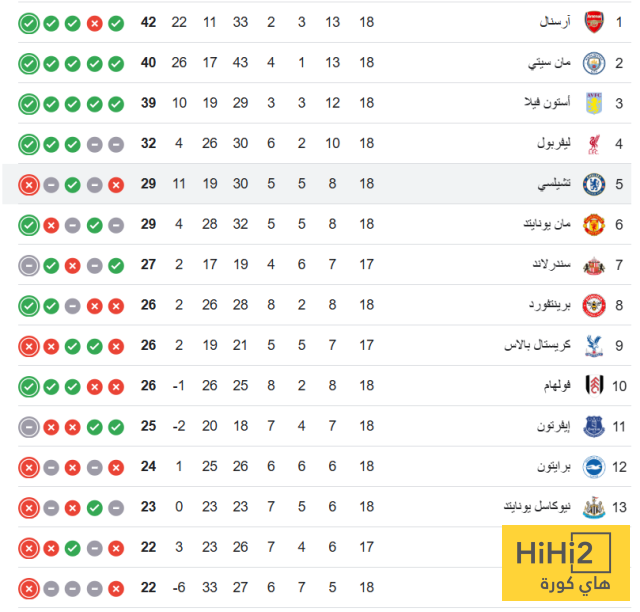Viewport: 640px width, 612px height.
Task: Click the Everton club crest
Action: [594, 426]
